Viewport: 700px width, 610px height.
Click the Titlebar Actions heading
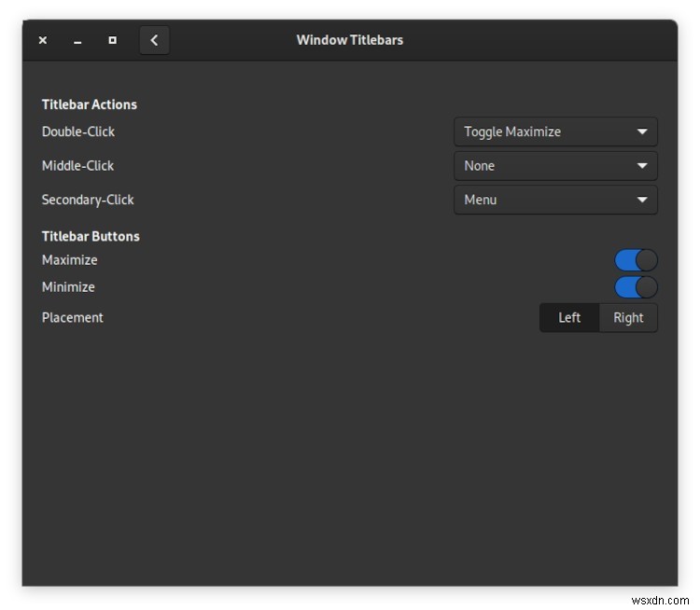click(x=90, y=104)
